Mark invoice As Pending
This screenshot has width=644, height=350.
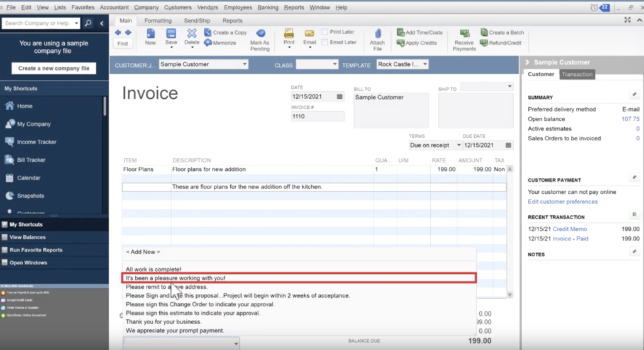click(260, 40)
